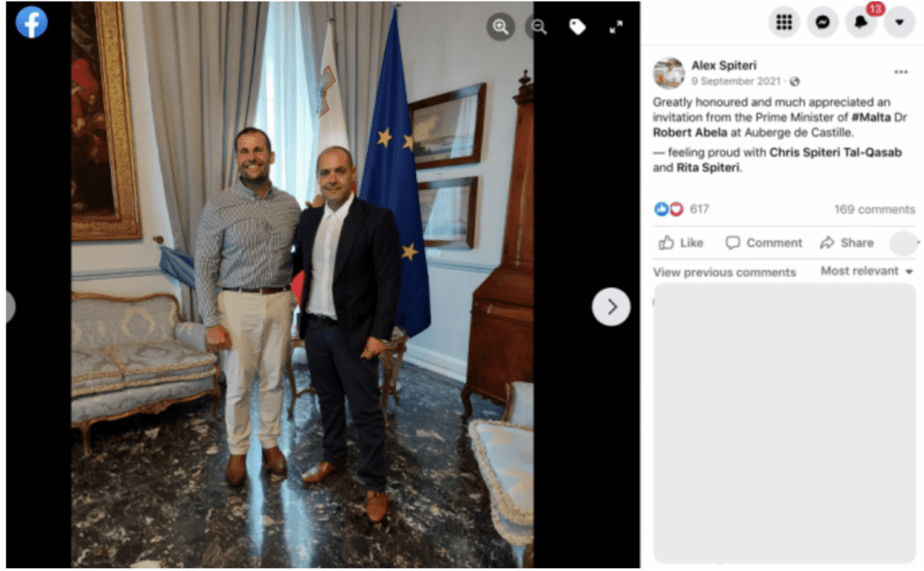This screenshot has height=571, width=924.
Task: Like this post
Action: point(681,243)
